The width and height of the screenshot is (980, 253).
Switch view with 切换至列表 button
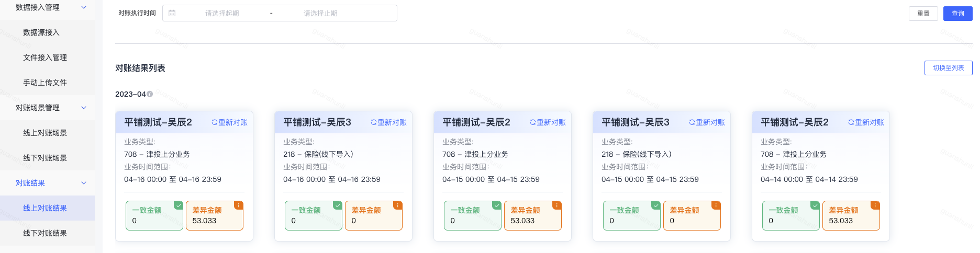[948, 68]
